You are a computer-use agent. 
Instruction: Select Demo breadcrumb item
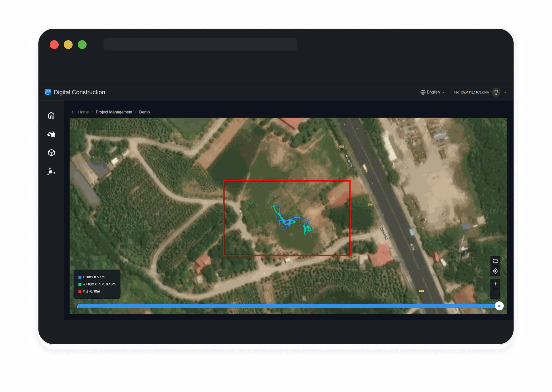point(144,112)
